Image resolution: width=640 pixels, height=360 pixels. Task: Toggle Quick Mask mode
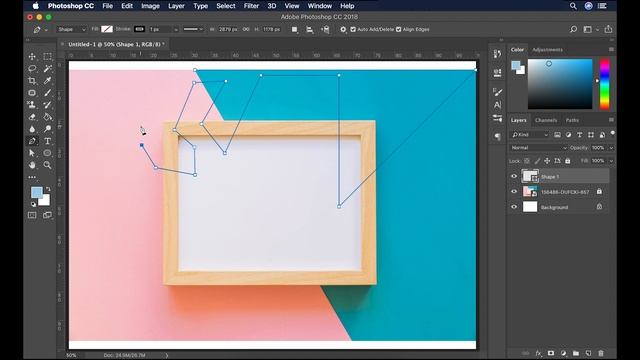pyautogui.click(x=32, y=215)
